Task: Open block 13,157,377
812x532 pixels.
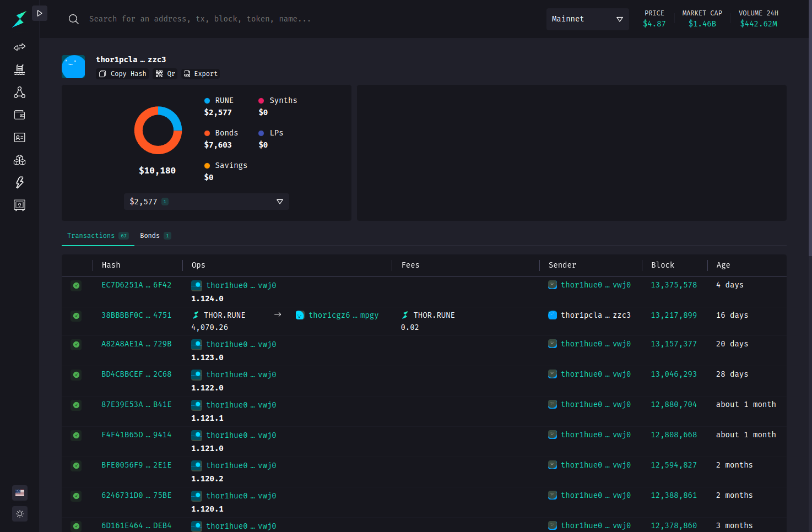Action: coord(674,344)
